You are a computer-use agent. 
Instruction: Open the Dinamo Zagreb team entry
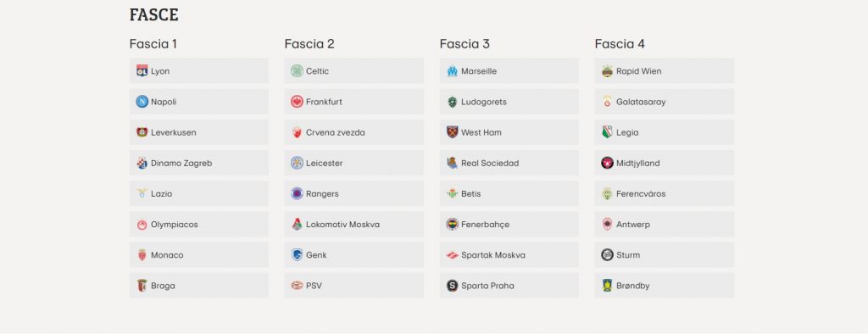pyautogui.click(x=199, y=163)
